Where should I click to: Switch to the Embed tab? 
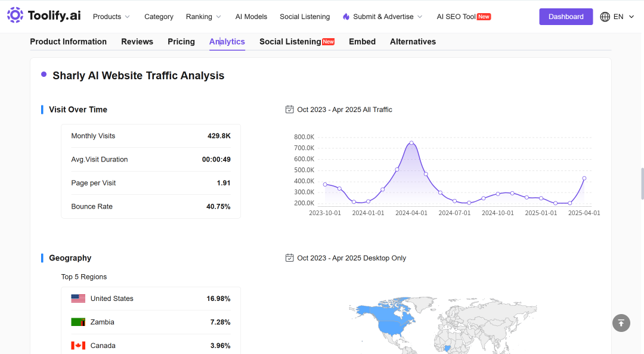click(363, 42)
